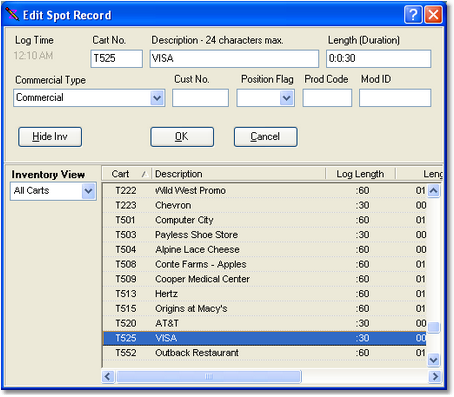Screen dimensions: 454x397
Task: Click the pencil icon in title bar
Action: tap(12, 14)
